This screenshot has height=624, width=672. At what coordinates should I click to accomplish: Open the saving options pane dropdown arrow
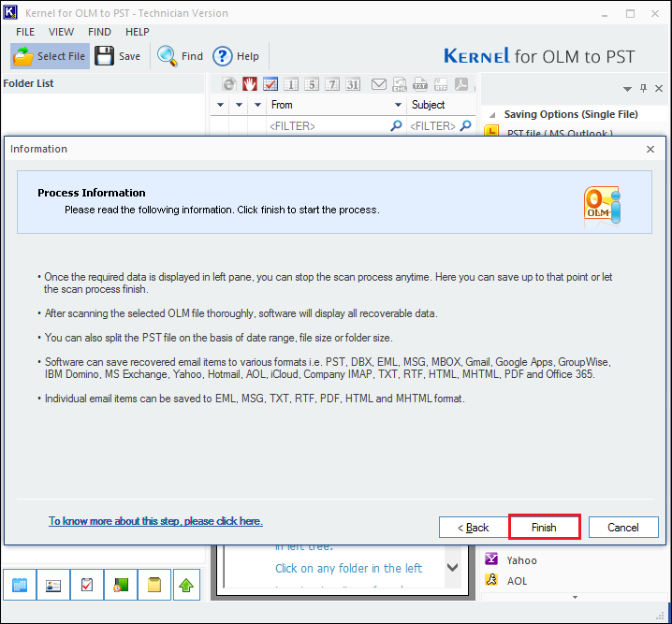tap(627, 89)
